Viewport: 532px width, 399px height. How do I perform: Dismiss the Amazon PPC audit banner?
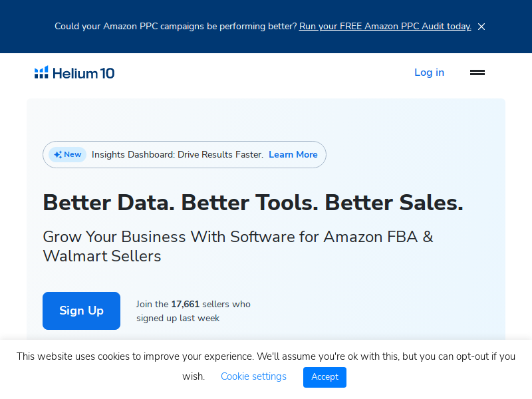click(481, 27)
